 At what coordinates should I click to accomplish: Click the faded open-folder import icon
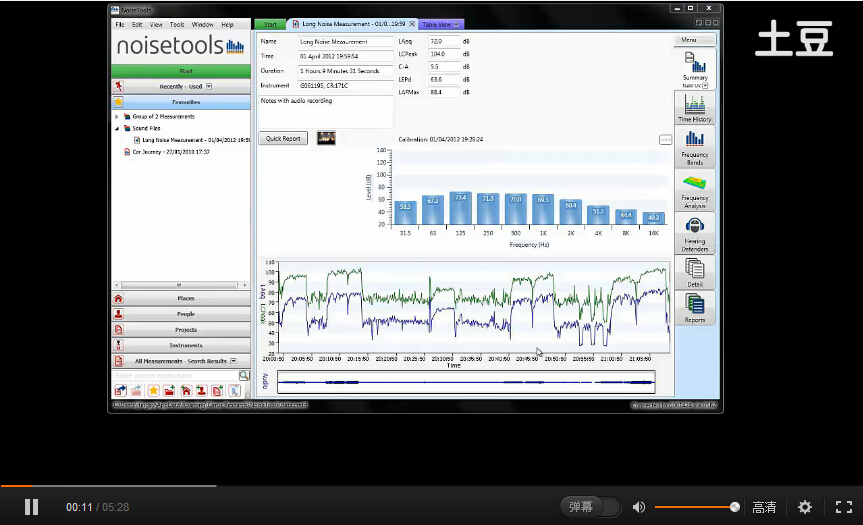point(136,391)
